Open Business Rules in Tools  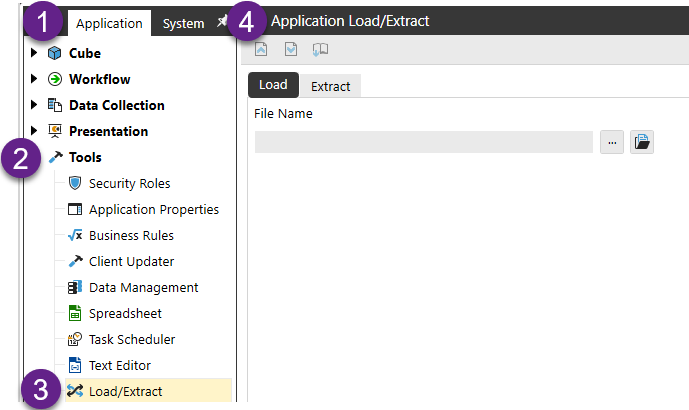point(130,236)
